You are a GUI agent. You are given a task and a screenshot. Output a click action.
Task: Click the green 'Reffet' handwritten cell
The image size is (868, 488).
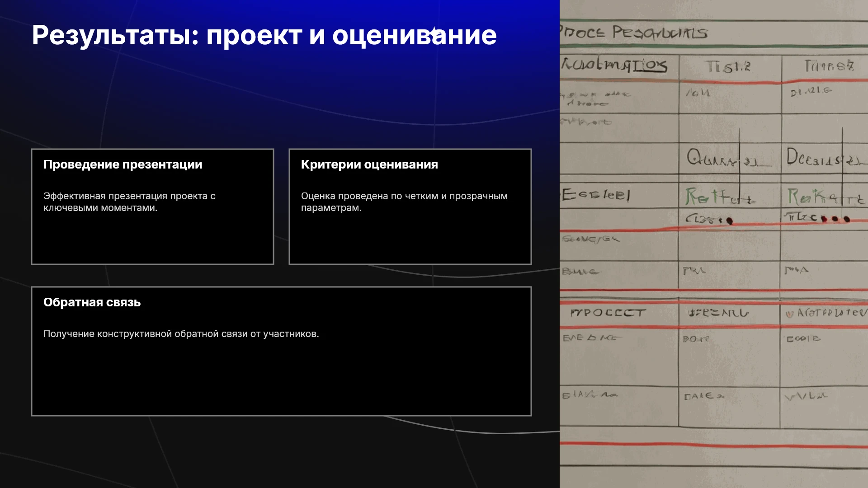(x=719, y=197)
